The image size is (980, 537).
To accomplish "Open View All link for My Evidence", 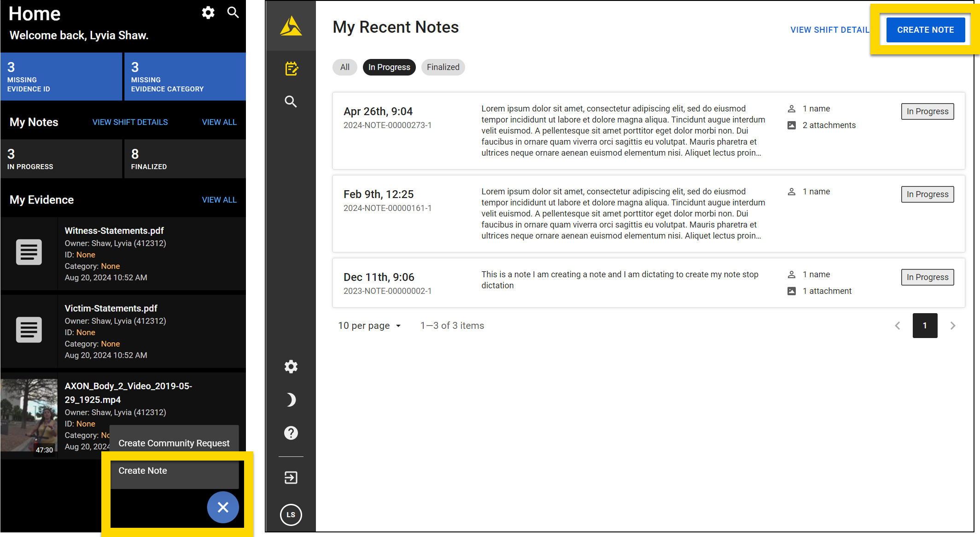I will (x=219, y=200).
